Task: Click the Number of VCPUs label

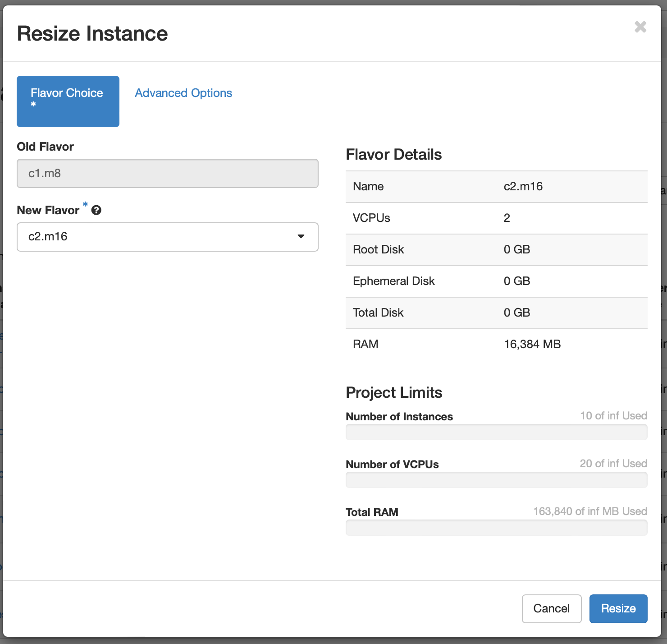Action: pyautogui.click(x=392, y=464)
